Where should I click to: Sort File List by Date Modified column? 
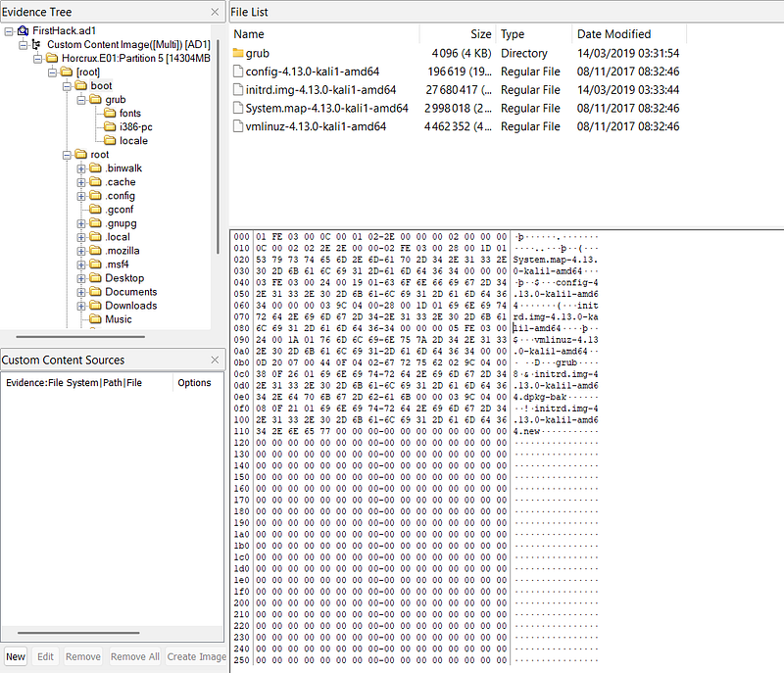coord(613,34)
